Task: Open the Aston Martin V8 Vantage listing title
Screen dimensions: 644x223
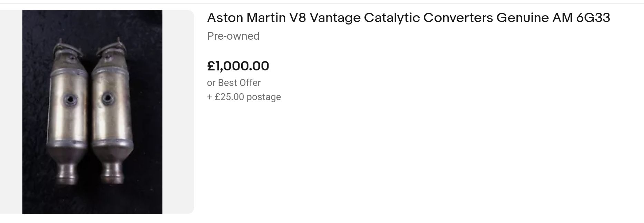Action: tap(408, 18)
